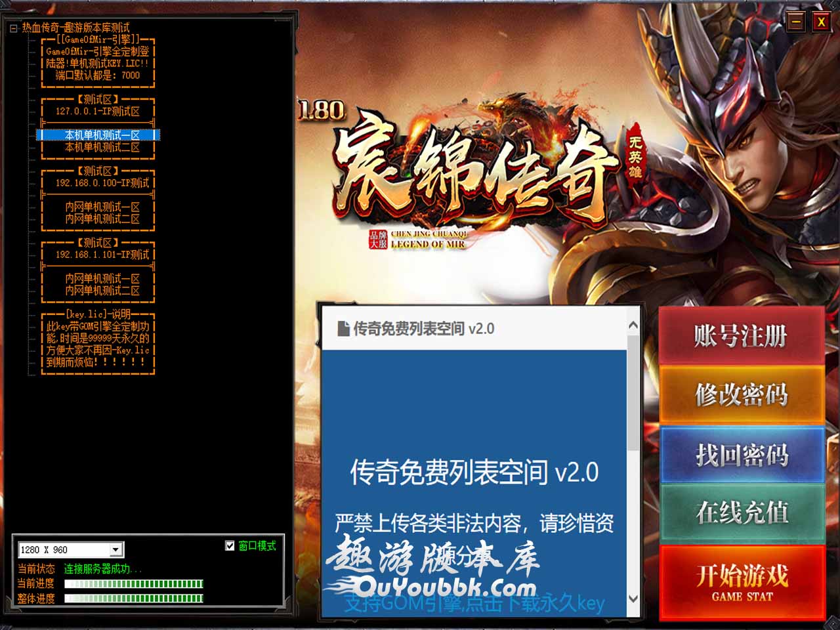This screenshot has height=630, width=840.
Task: Close the launcher with the X icon
Action: click(x=821, y=22)
